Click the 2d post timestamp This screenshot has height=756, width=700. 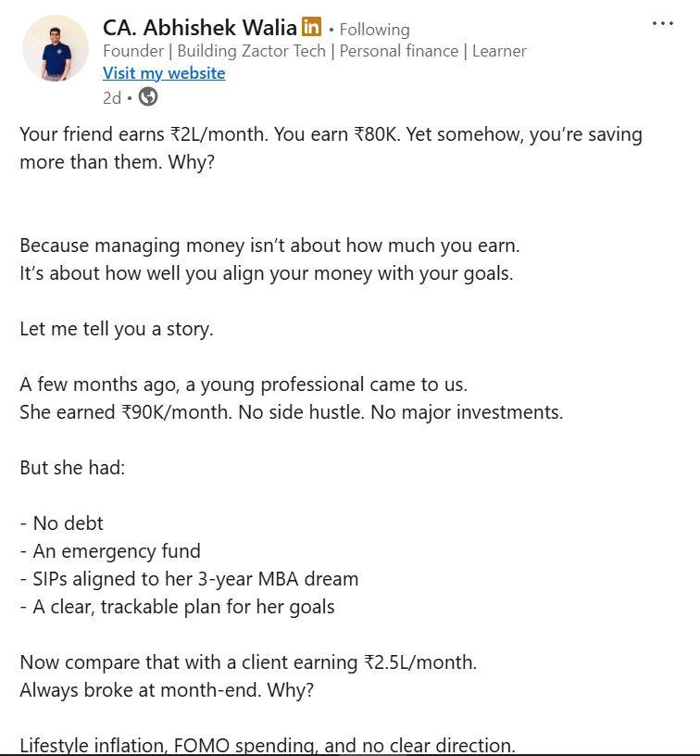112,97
